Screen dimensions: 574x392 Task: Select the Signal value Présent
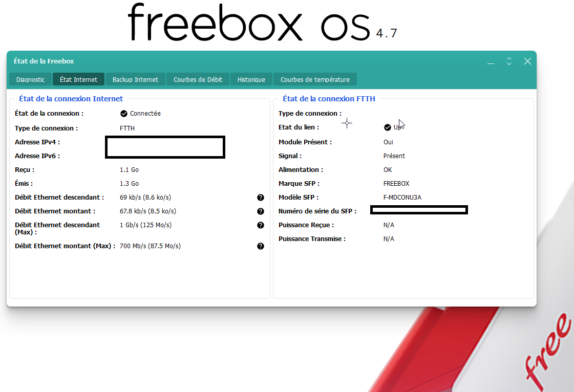point(394,156)
